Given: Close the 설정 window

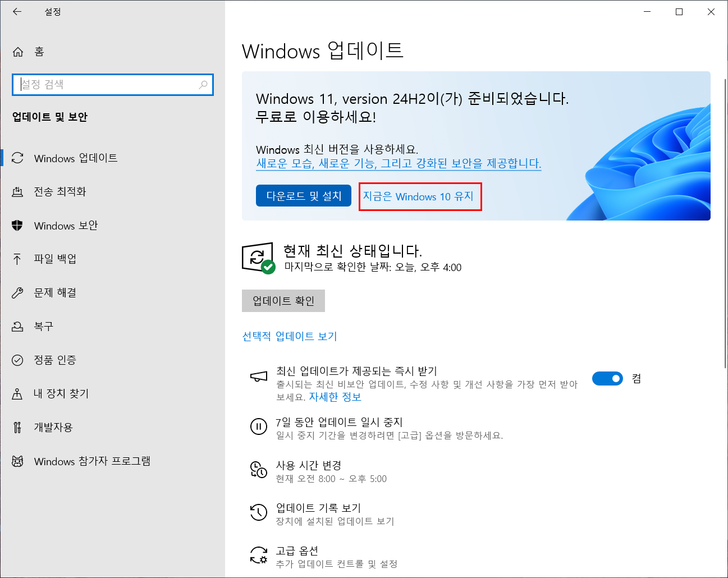Looking at the screenshot, I should pyautogui.click(x=711, y=12).
